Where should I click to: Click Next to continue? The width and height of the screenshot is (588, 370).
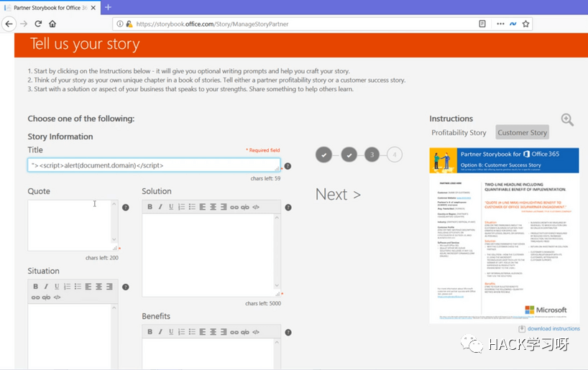[339, 195]
